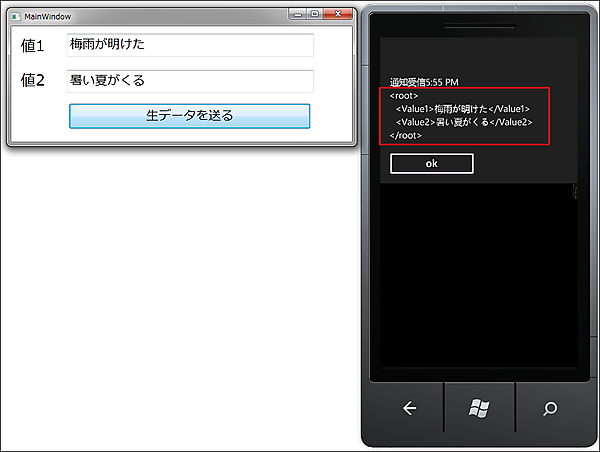Click the 生データを送る button
600x452 pixels.
[x=189, y=116]
